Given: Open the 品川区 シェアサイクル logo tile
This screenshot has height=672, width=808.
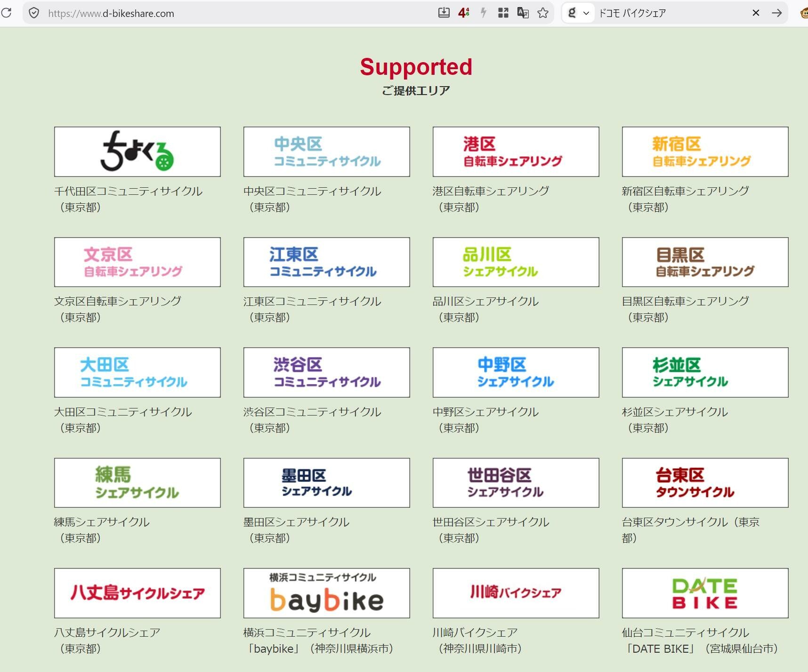Looking at the screenshot, I should click(516, 262).
